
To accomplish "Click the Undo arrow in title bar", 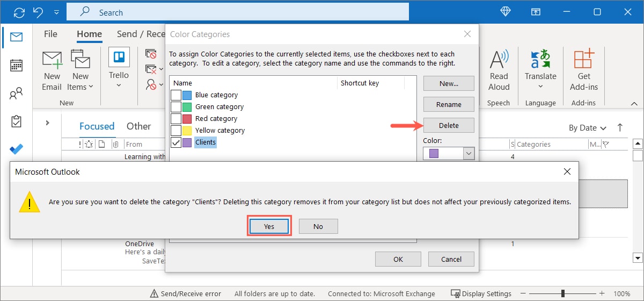I will [x=38, y=12].
